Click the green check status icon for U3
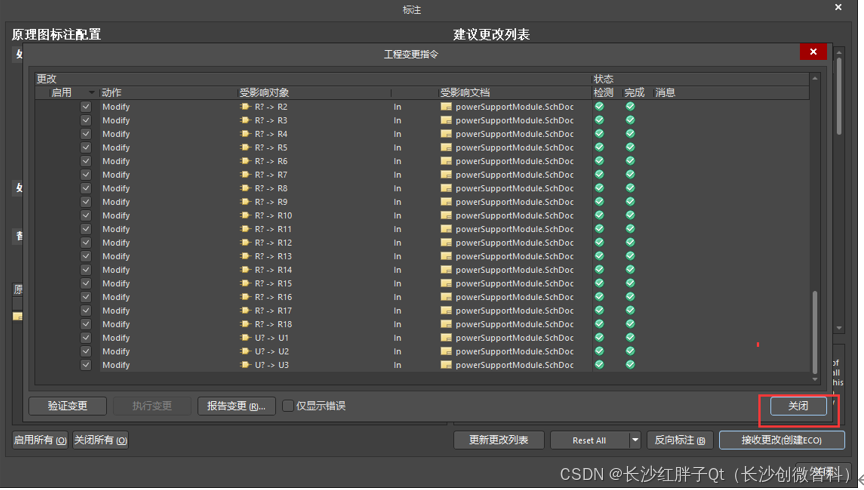Screen dimensions: 864x490 (x=600, y=364)
